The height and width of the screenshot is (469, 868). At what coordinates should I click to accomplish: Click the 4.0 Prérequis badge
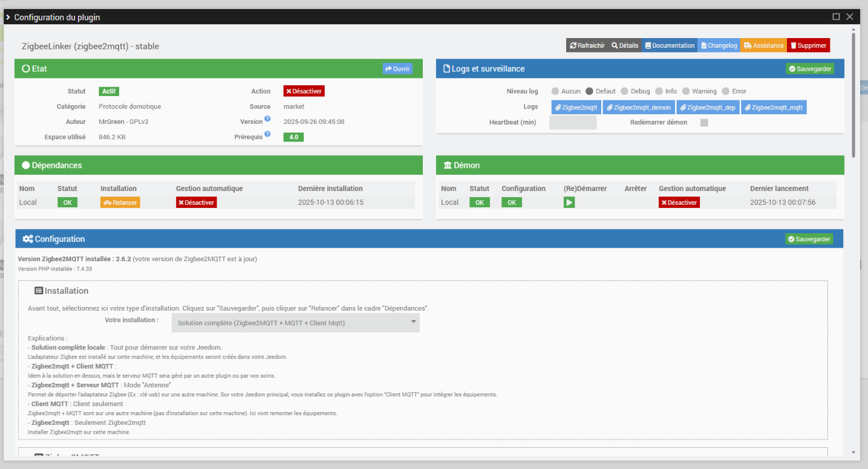coord(293,137)
